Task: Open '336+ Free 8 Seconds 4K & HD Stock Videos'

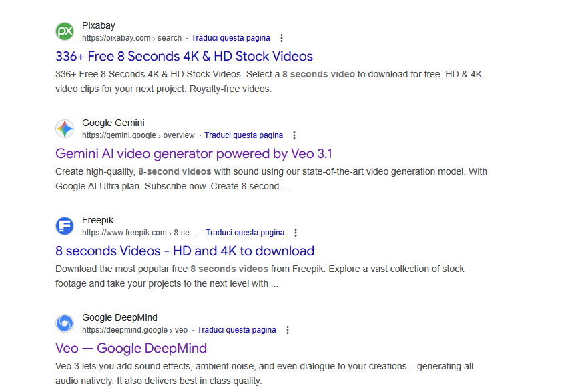Action: (x=184, y=56)
